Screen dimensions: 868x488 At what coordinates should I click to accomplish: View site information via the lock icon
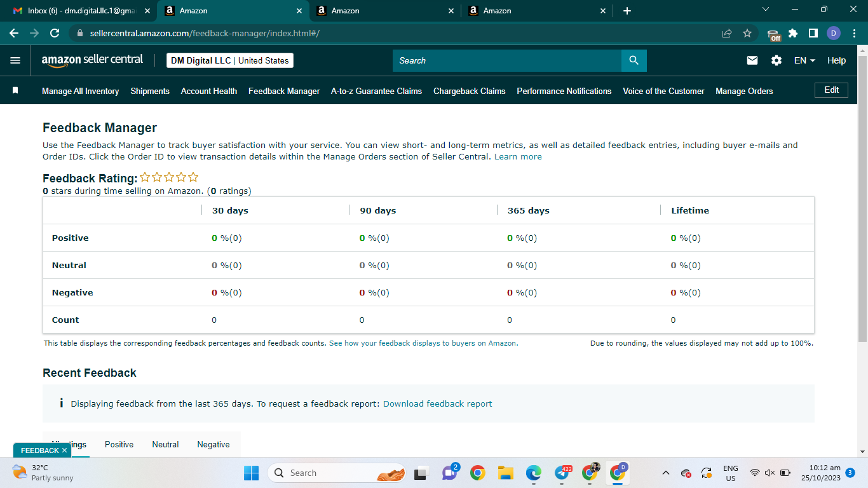pos(79,33)
